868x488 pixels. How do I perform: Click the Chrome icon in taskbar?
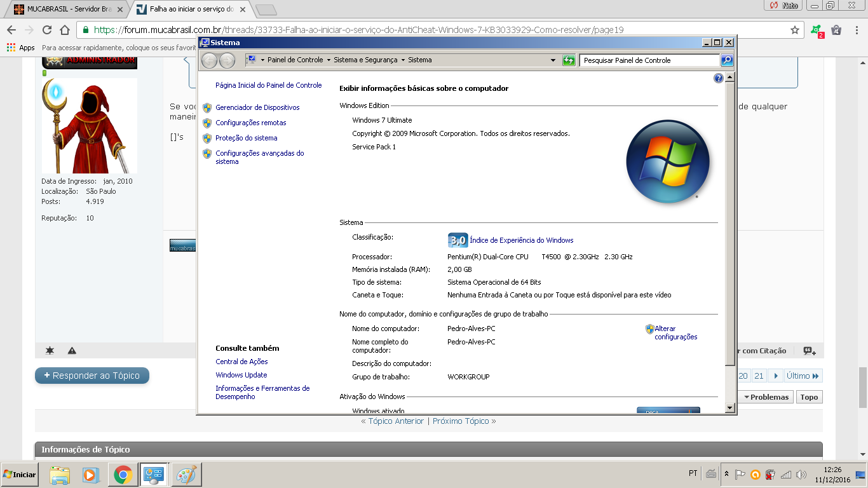(123, 475)
